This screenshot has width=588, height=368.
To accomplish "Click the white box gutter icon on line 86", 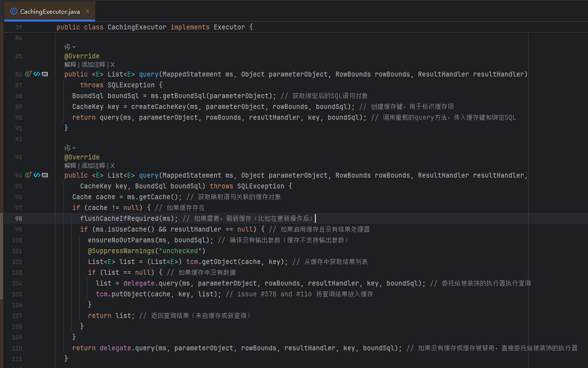I will pos(45,74).
